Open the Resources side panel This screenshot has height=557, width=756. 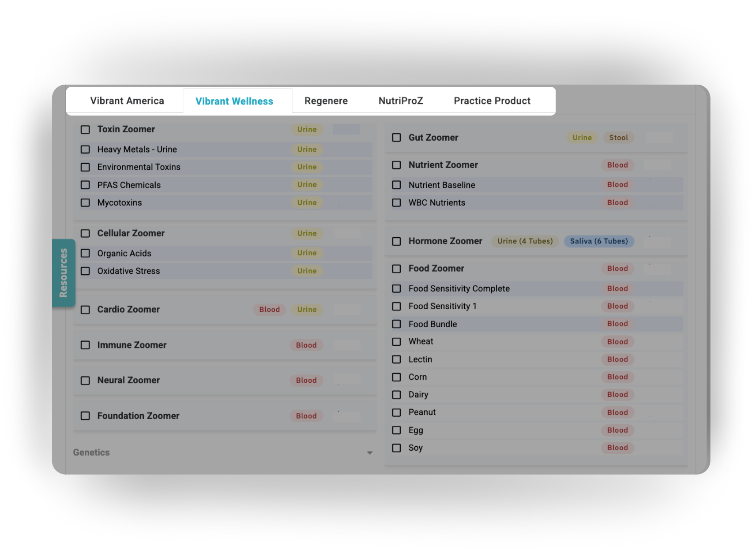coord(64,273)
